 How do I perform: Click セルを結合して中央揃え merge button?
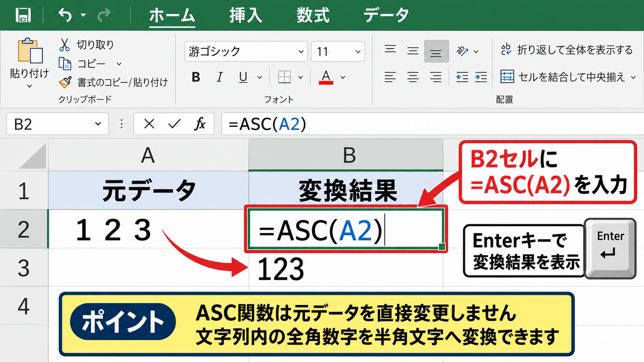click(x=562, y=77)
